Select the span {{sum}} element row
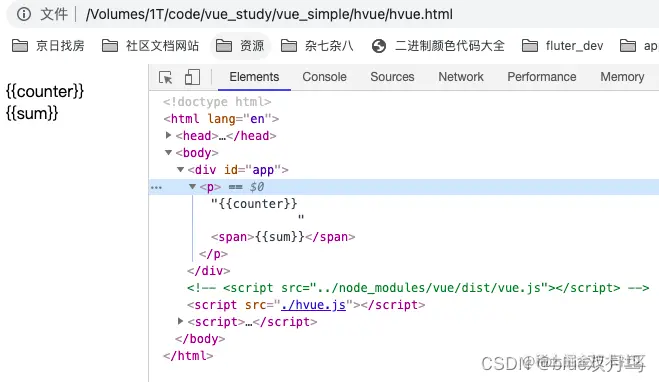The height and width of the screenshot is (382, 659). (283, 237)
